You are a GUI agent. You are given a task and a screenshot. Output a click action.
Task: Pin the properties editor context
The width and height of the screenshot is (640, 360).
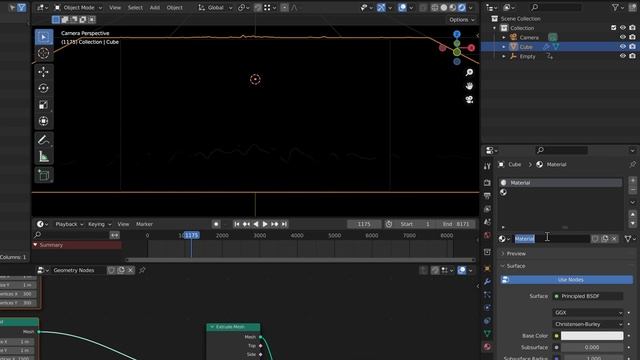[x=632, y=164]
